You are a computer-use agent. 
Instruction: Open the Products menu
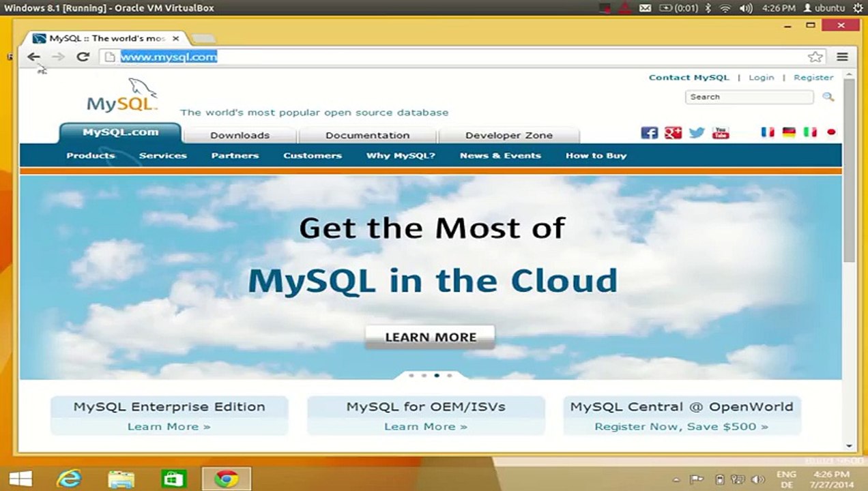coord(91,155)
